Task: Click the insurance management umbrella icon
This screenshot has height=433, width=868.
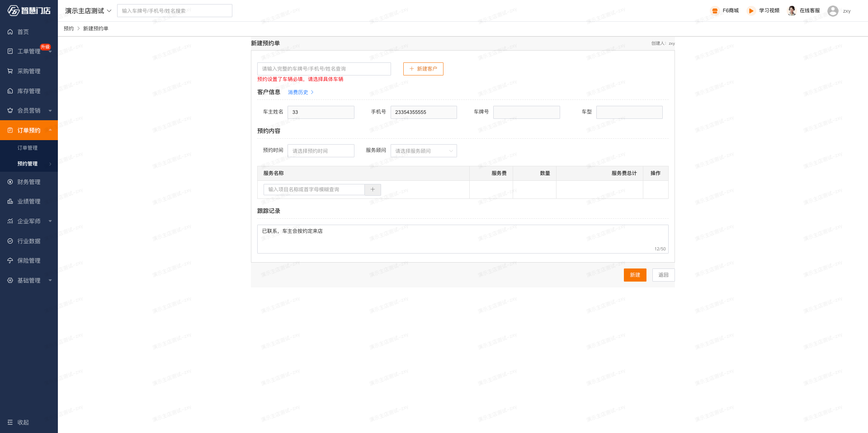Action: tap(10, 261)
